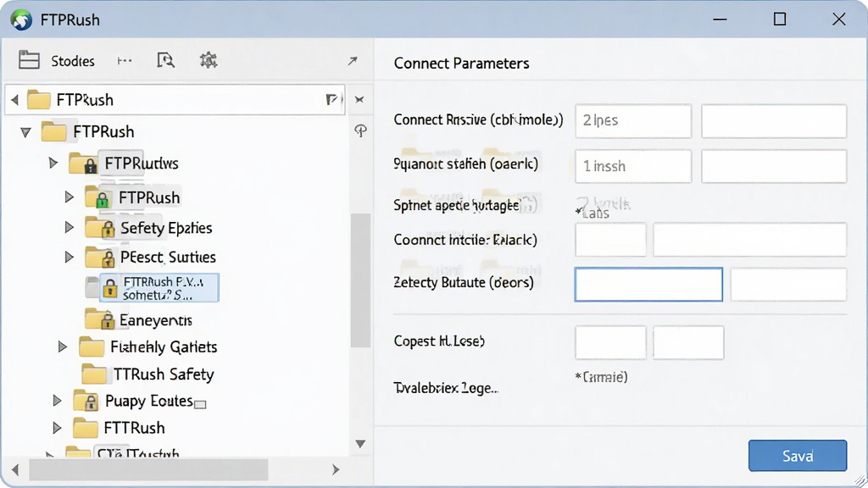Expand the Sefety Epzties node
Screen dimensions: 868x488
coord(70,227)
